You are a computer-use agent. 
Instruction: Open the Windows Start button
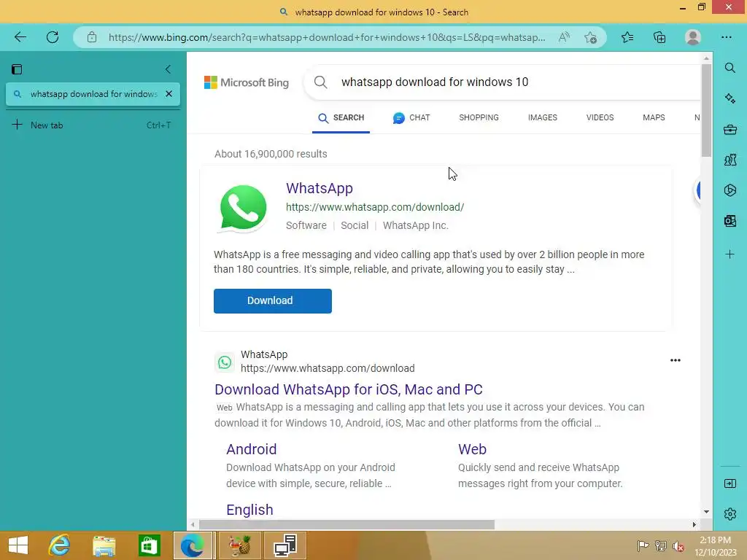[x=18, y=545]
